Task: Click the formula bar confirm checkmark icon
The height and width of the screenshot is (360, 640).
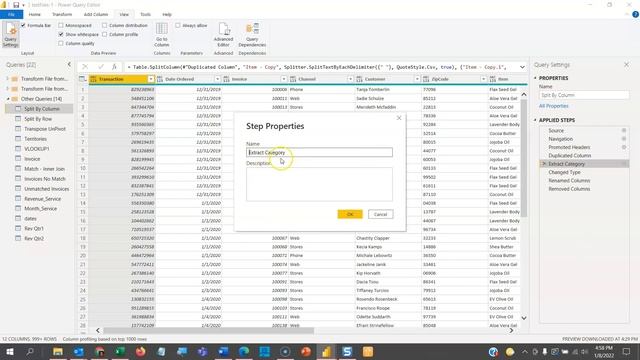Action: pos(100,67)
